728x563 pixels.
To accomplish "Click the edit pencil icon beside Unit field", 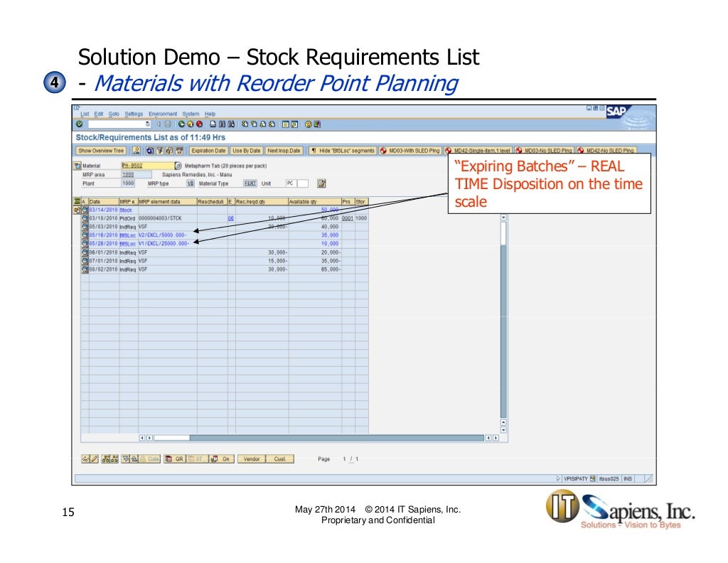I will coord(321,183).
